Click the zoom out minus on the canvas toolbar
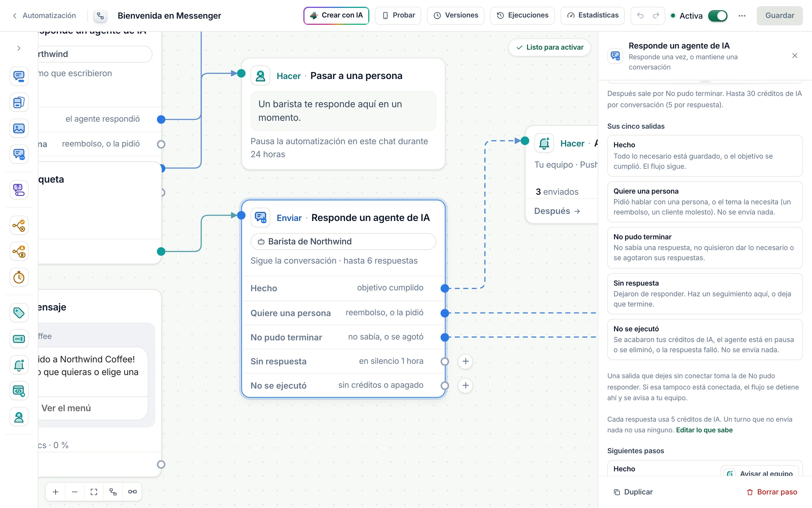This screenshot has height=508, width=812. coord(75,492)
